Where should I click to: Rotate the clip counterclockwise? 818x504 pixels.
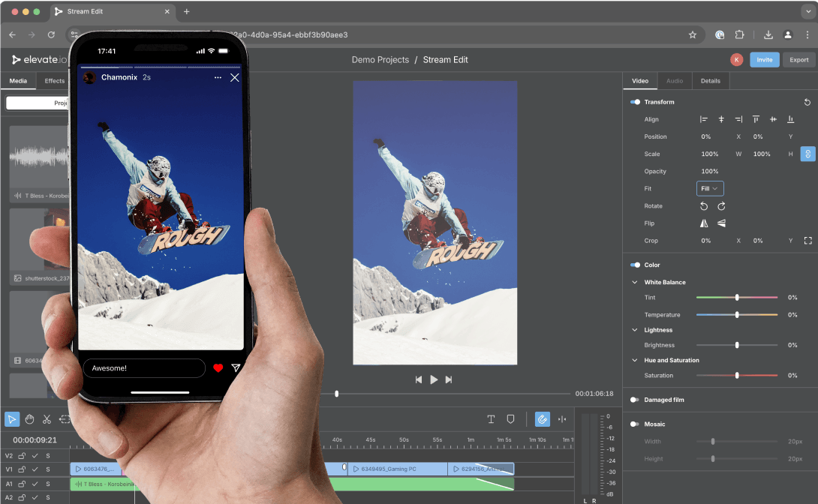click(703, 205)
